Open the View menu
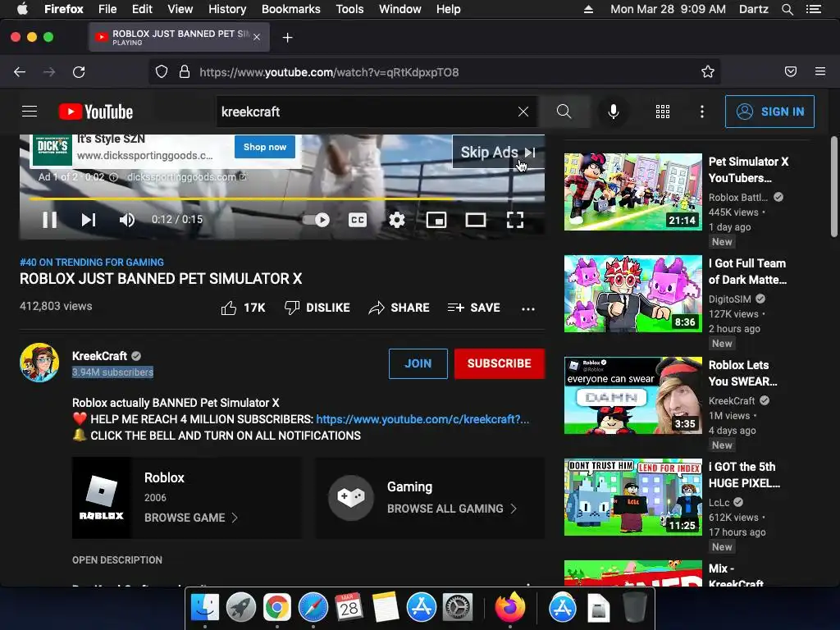The width and height of the screenshot is (840, 630). point(180,9)
